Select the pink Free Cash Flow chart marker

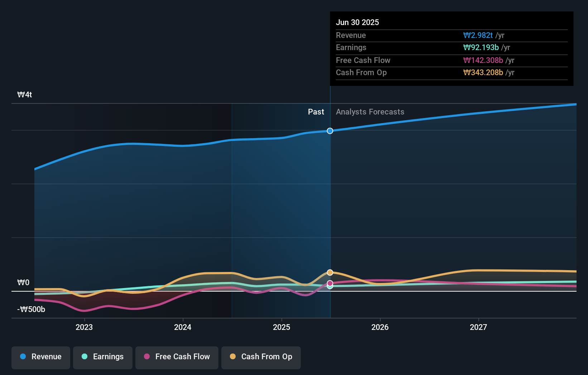(329, 283)
